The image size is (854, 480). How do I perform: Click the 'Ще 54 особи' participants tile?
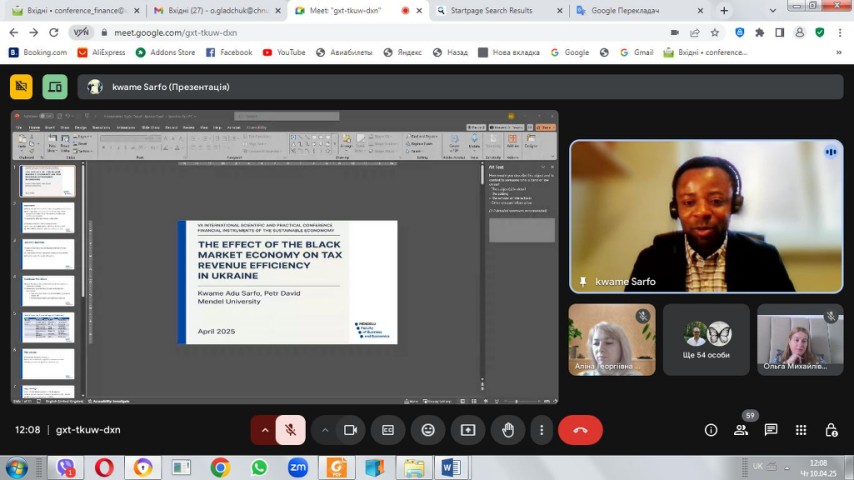pyautogui.click(x=706, y=340)
